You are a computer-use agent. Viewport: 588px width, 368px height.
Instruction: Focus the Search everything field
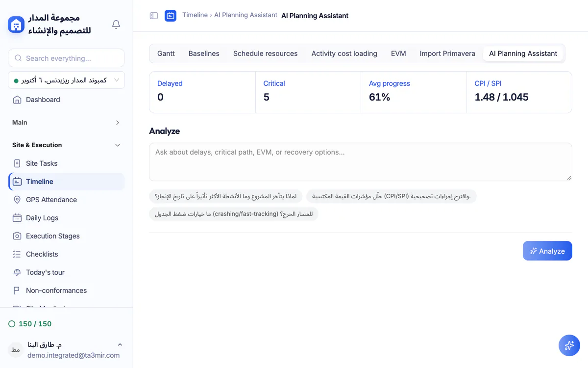pyautogui.click(x=66, y=58)
